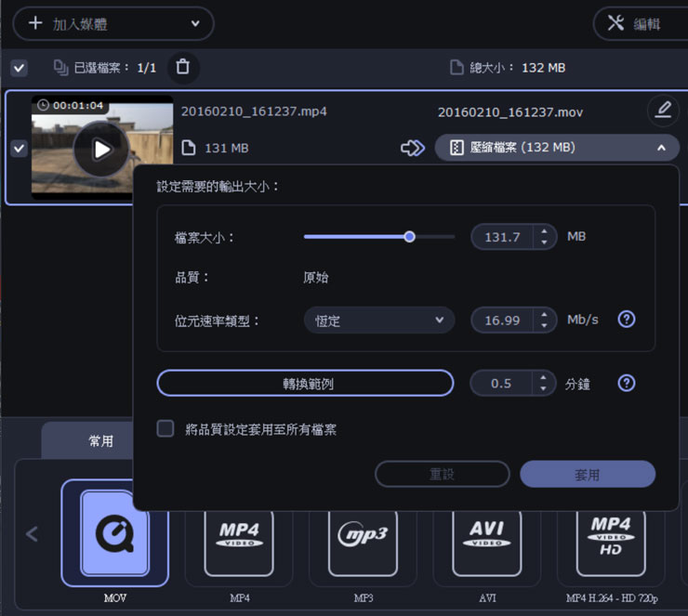This screenshot has height=616, width=688.
Task: Increase sample minutes with stepper up arrow
Action: click(x=543, y=377)
